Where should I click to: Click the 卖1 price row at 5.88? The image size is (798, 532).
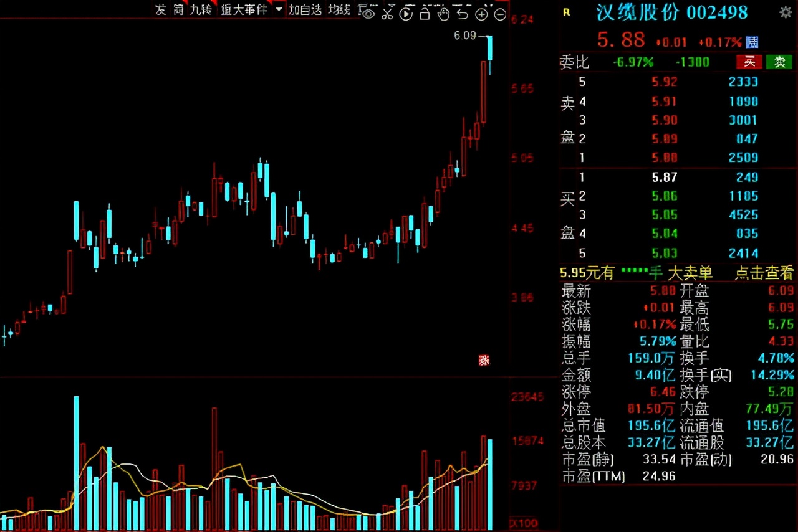point(661,158)
